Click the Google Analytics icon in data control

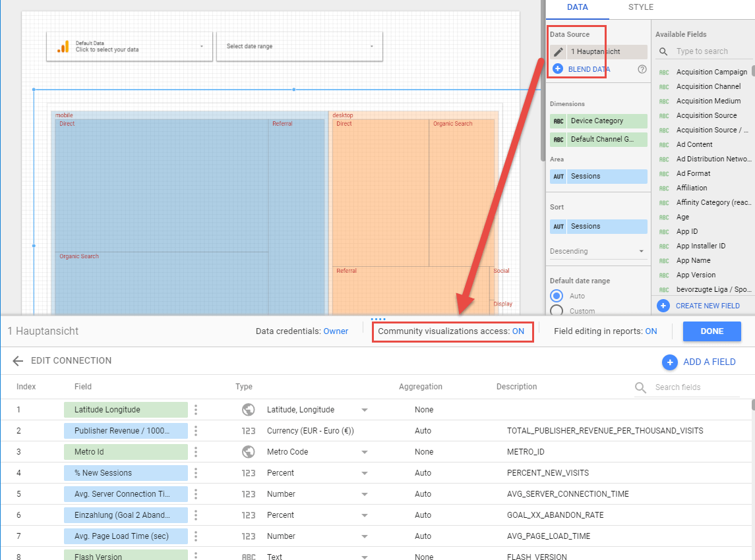(x=63, y=46)
